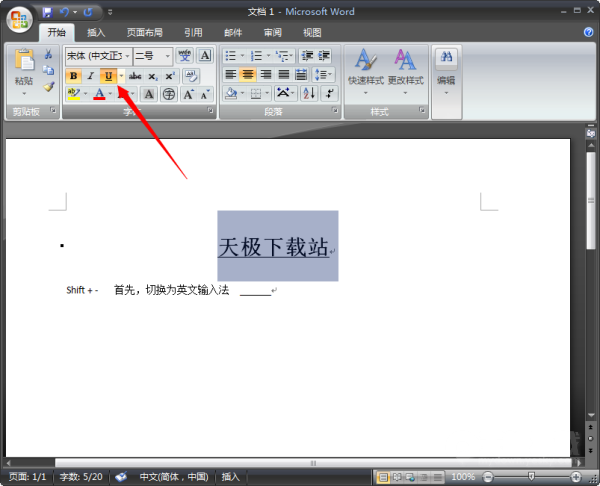Shrink font size button
This screenshot has width=600, height=486.
point(205,94)
